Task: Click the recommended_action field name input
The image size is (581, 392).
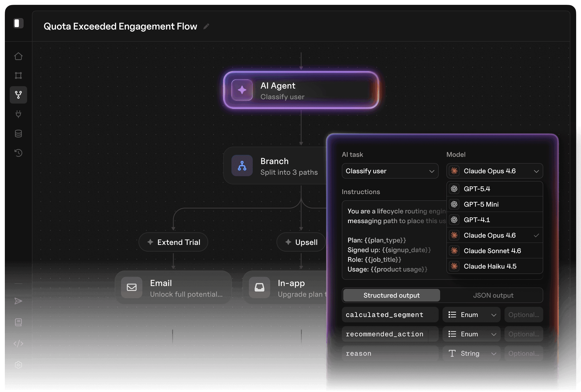Action: click(390, 334)
